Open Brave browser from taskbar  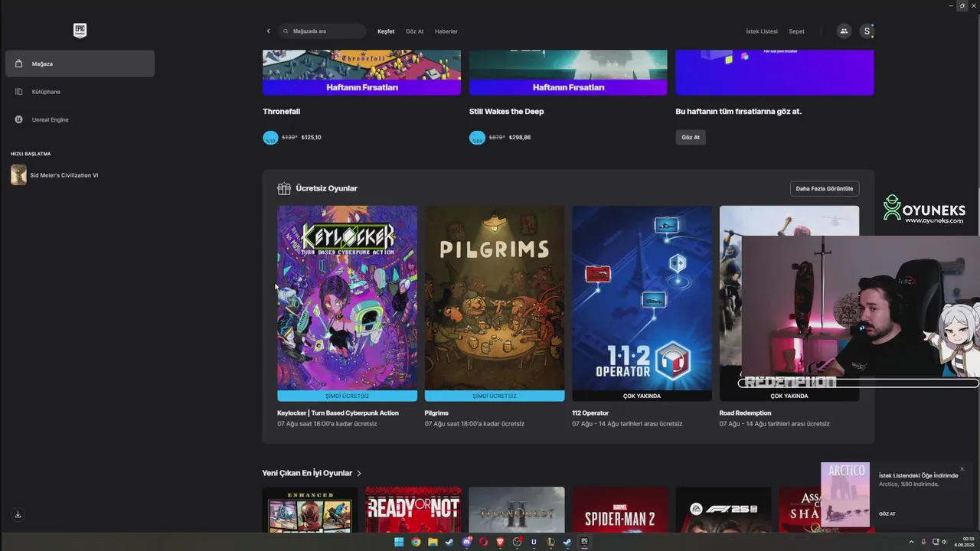coord(500,542)
